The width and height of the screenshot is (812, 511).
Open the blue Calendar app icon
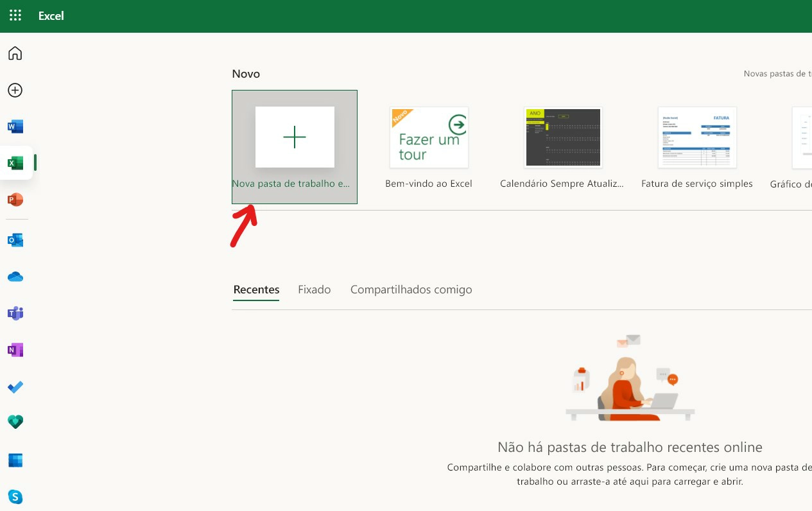click(15, 460)
